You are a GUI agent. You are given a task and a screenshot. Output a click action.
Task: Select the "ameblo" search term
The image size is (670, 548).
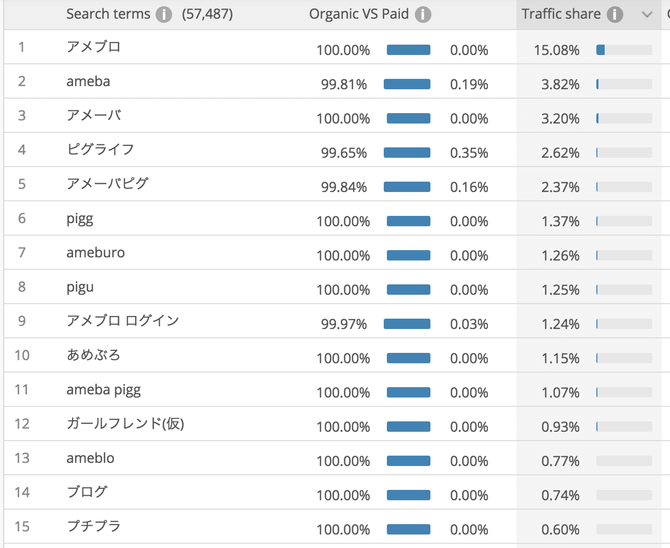point(90,459)
